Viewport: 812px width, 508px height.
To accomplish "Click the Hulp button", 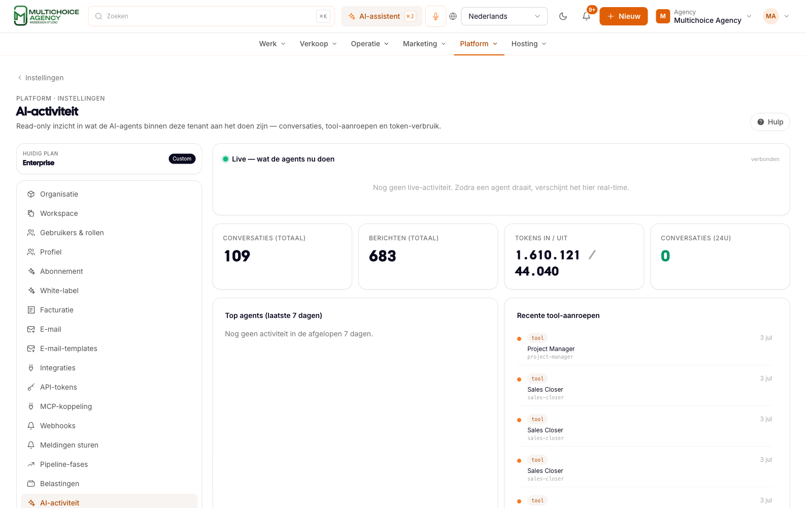I will tap(770, 122).
